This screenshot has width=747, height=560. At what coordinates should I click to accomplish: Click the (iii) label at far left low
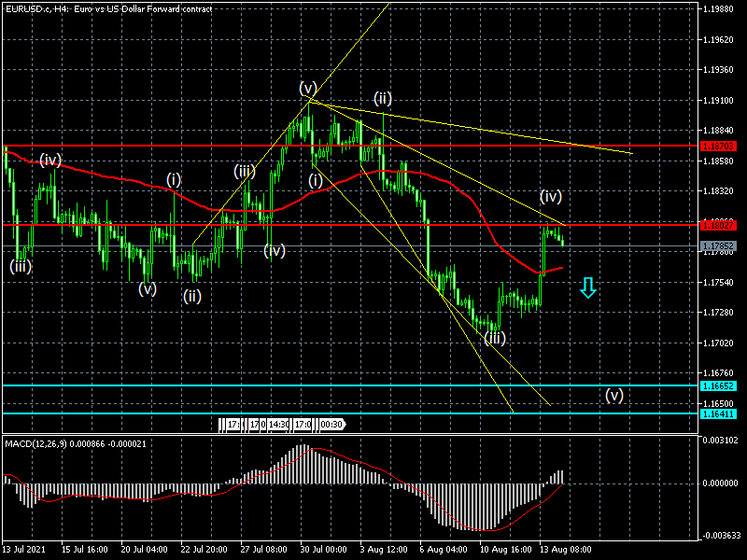(21, 266)
